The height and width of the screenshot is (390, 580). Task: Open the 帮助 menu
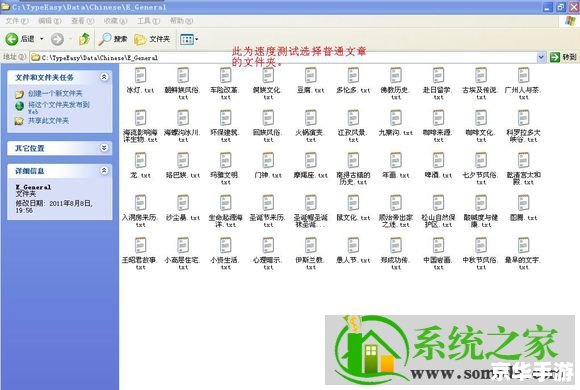[181, 21]
